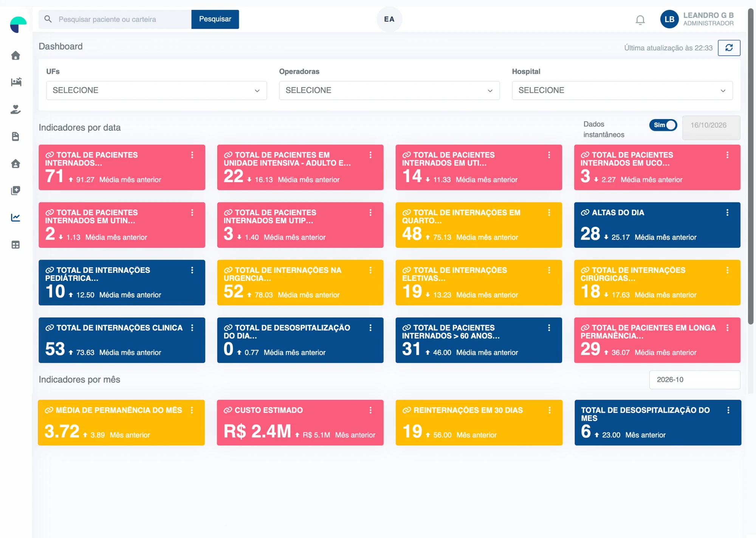This screenshot has width=756, height=538.
Task: Click the 'Indicadores por mês' heading
Action: (x=79, y=380)
